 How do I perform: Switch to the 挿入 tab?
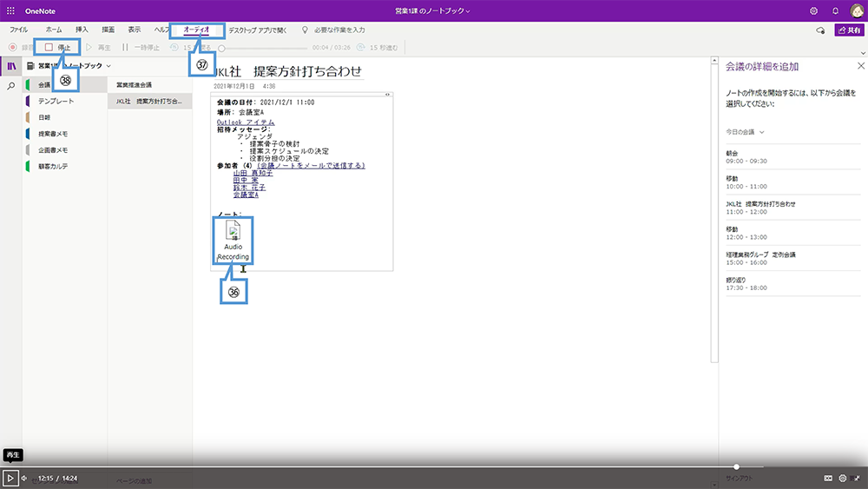82,30
